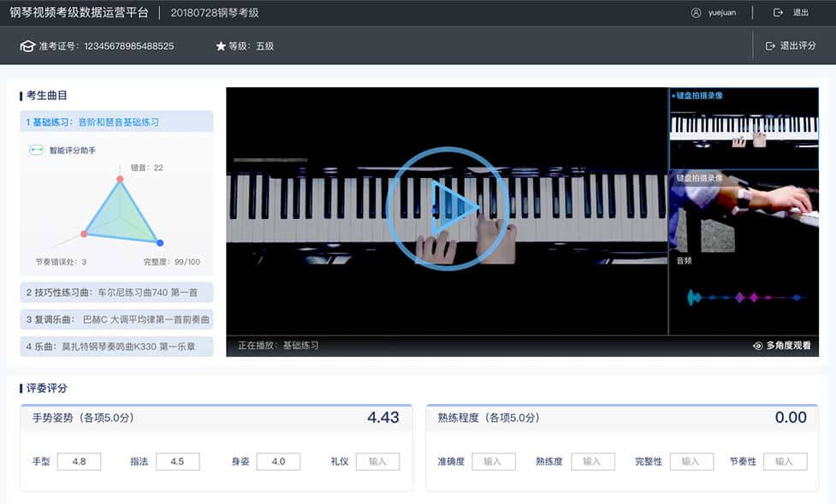Click the red vertex on radar chart
This screenshot has height=504, width=836.
(120, 179)
